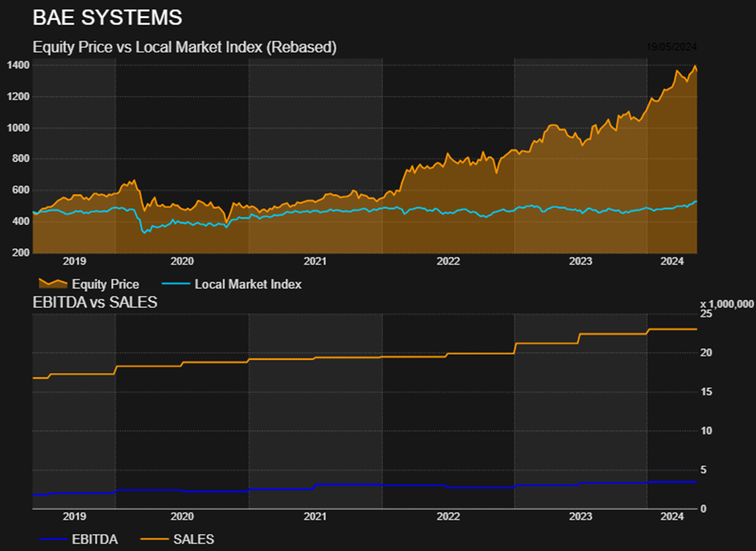Click 2023 on the EBITDA vs SALES axis
756x551 pixels.
(x=581, y=517)
